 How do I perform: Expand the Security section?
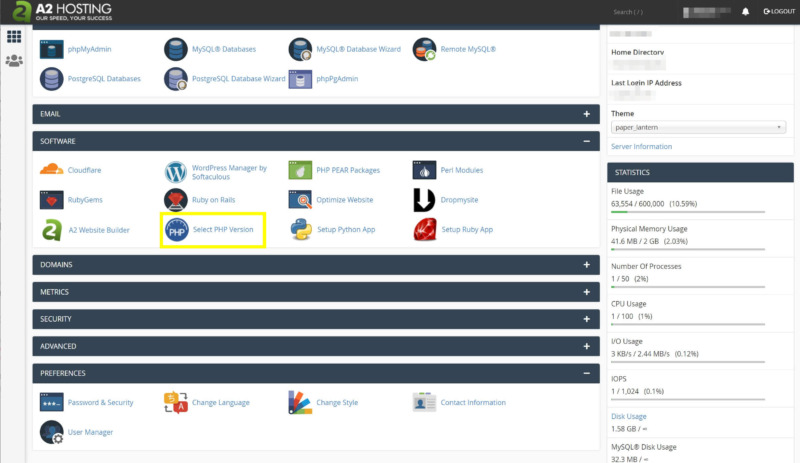pyautogui.click(x=586, y=319)
